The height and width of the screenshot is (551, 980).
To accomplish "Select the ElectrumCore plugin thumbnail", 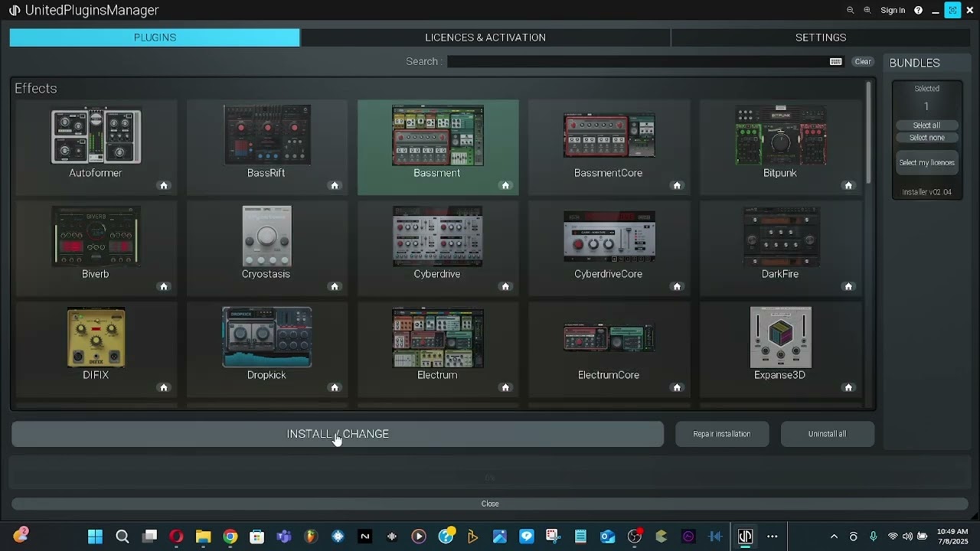I will (x=609, y=337).
